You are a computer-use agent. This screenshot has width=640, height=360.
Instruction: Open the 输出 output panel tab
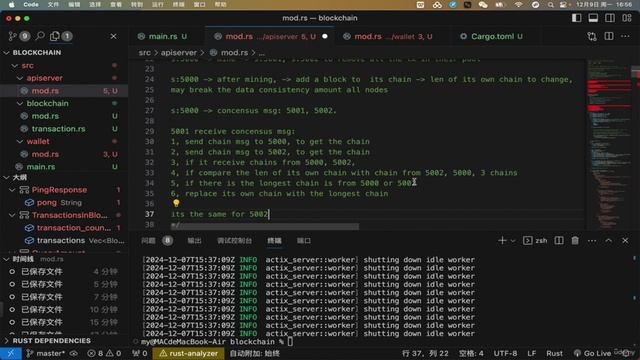194,241
